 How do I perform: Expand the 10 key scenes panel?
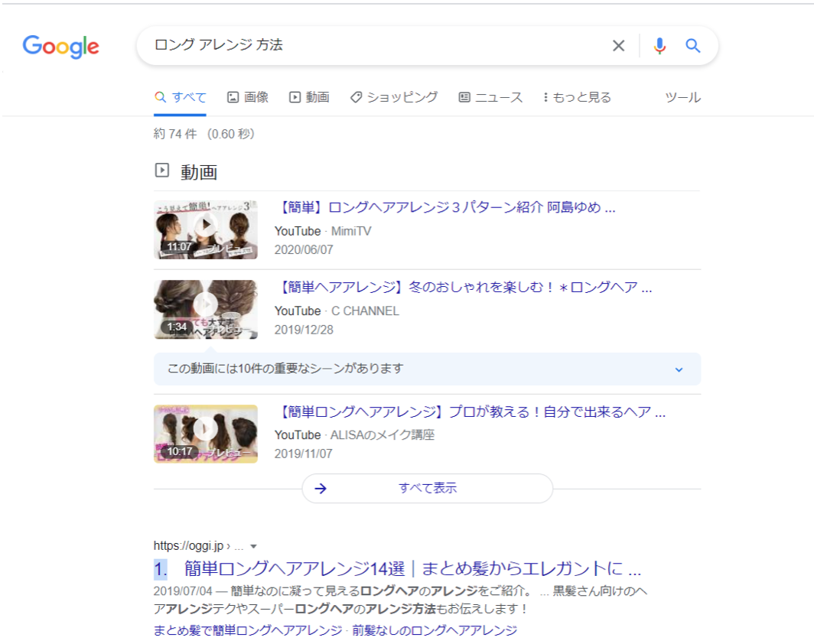(x=678, y=369)
